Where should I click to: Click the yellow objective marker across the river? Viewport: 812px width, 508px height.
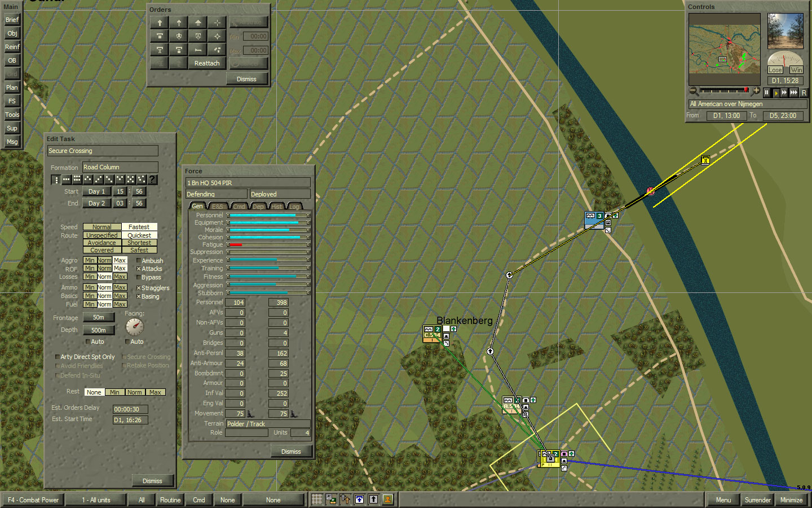705,160
